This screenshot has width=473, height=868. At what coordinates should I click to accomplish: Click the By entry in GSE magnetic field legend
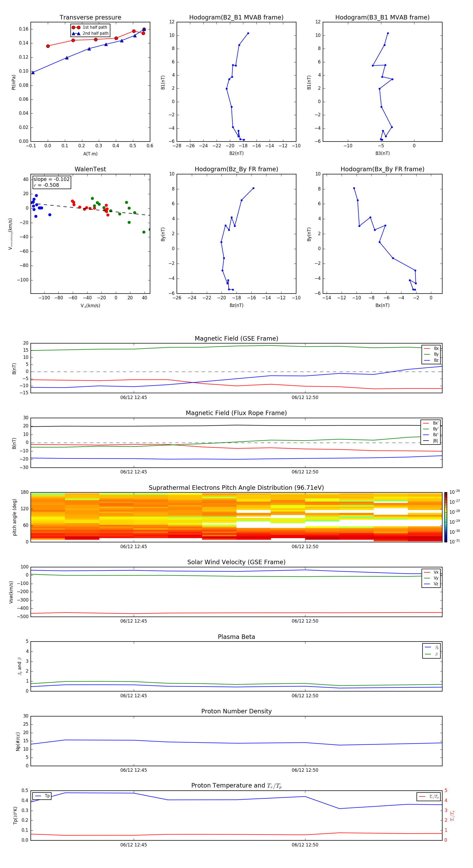click(431, 355)
